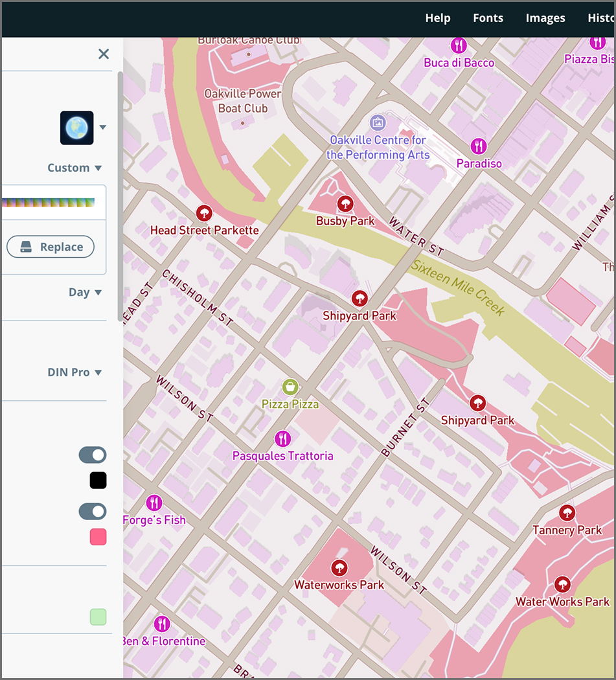
Task: Open the DIN Pro font dropdown
Action: 74,372
